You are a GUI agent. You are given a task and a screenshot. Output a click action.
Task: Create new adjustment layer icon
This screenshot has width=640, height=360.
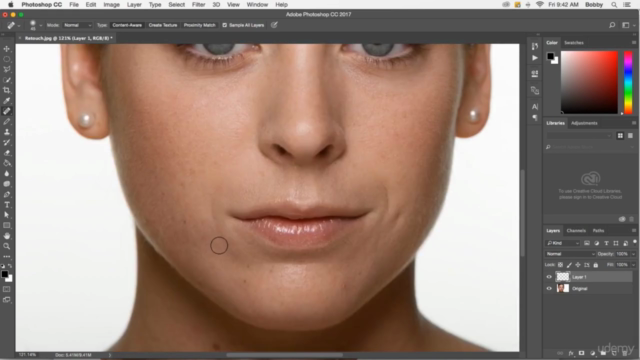coord(592,353)
